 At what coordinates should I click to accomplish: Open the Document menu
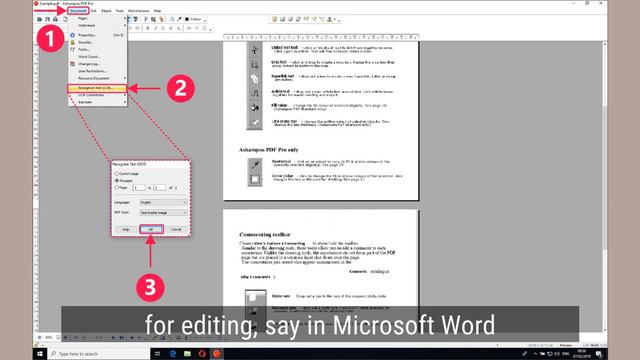(x=78, y=11)
